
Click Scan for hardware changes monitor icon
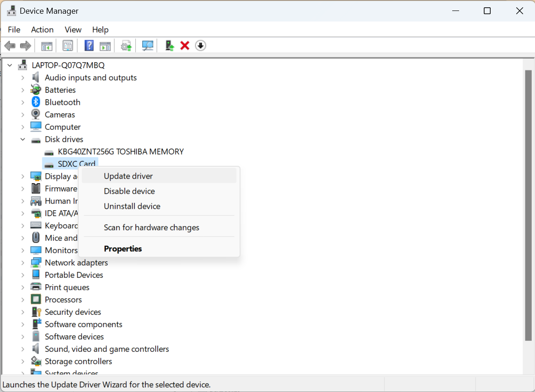click(x=148, y=46)
